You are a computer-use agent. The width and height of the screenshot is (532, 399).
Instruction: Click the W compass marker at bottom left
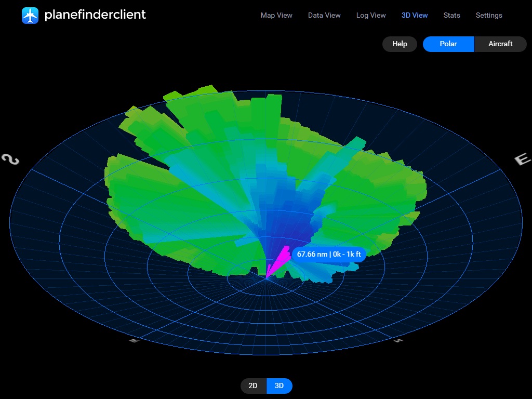pyautogui.click(x=134, y=341)
